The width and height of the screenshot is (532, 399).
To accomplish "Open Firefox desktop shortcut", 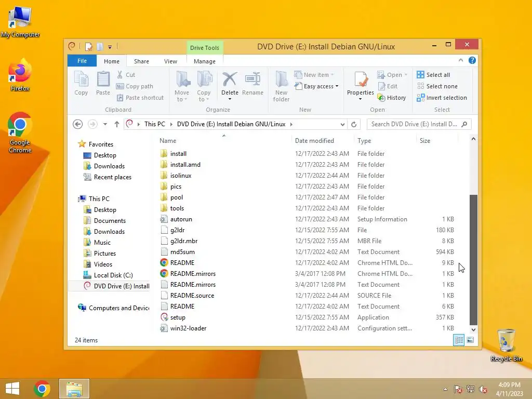I will (x=20, y=75).
